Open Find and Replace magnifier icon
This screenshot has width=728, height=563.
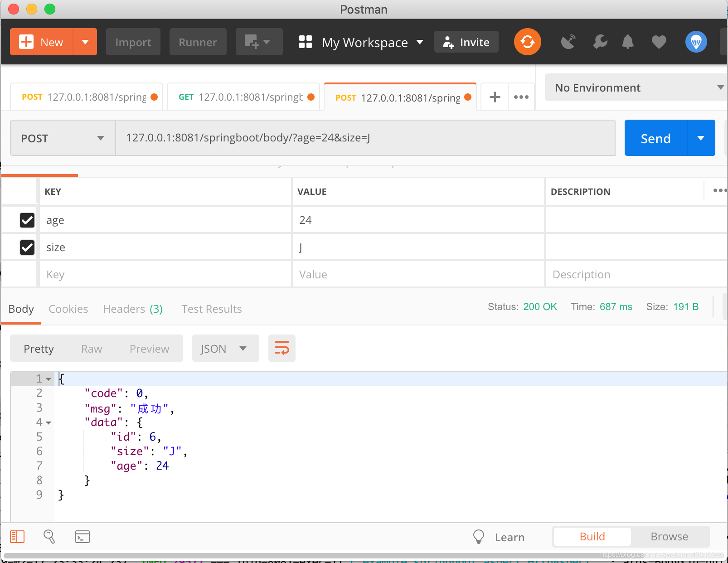point(49,537)
